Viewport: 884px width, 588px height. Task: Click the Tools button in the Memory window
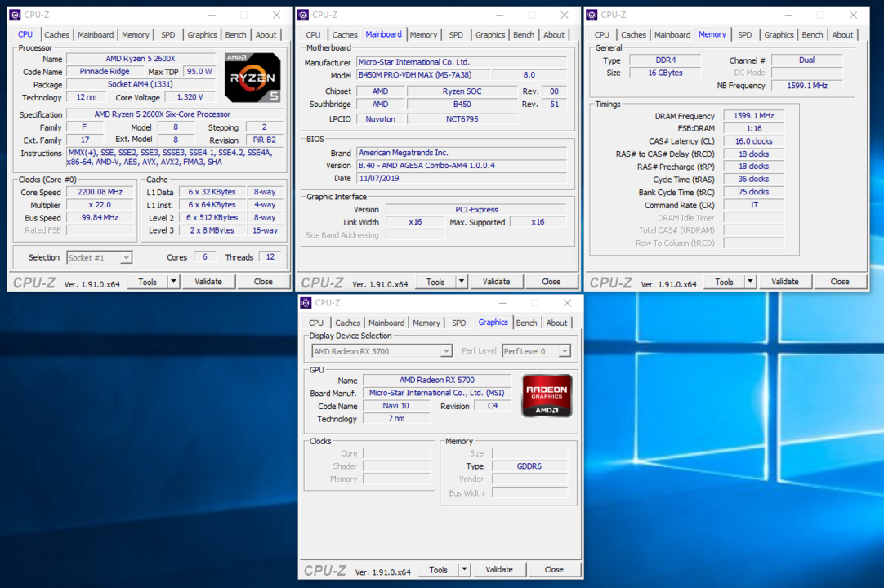724,282
